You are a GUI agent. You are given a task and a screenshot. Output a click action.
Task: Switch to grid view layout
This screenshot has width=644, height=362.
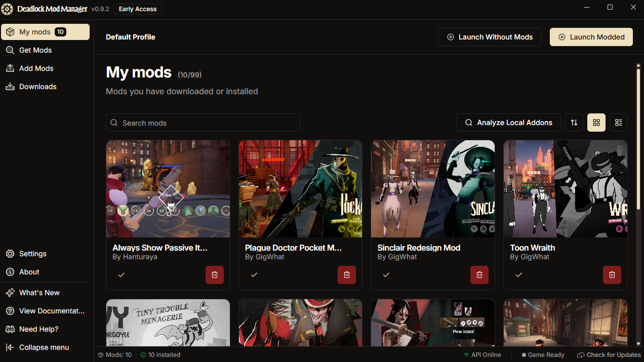596,123
